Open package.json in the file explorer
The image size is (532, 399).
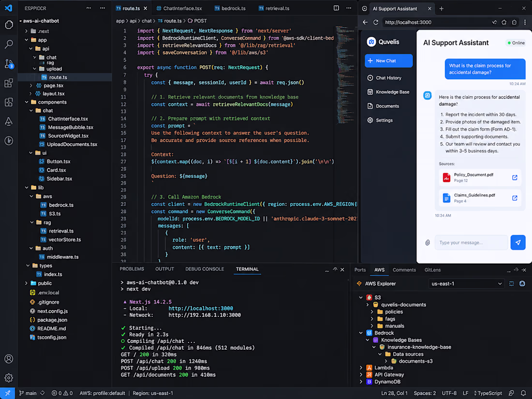(x=48, y=320)
